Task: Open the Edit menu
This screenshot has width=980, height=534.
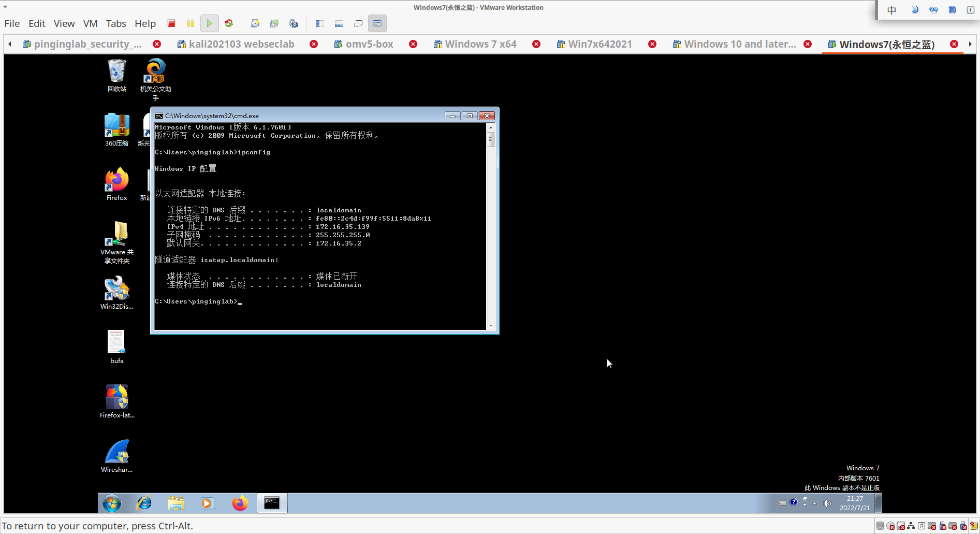Action: click(37, 23)
